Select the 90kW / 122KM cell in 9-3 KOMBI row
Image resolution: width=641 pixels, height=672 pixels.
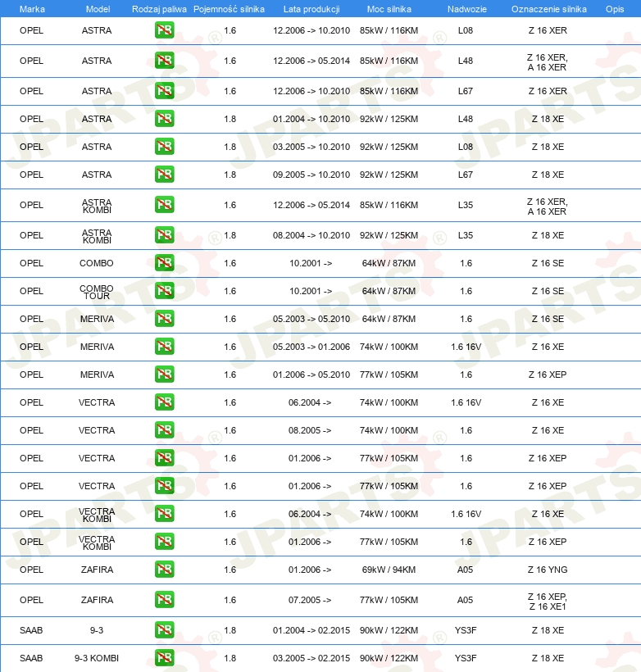pyautogui.click(x=389, y=658)
